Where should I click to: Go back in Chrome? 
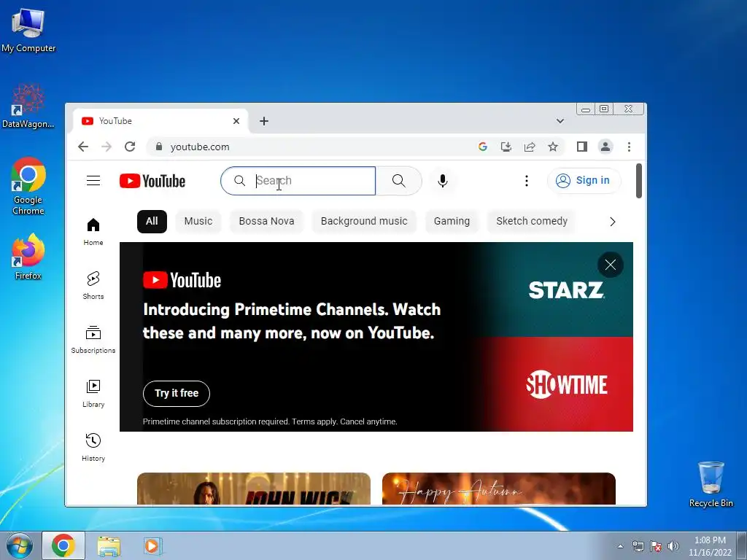coord(83,147)
